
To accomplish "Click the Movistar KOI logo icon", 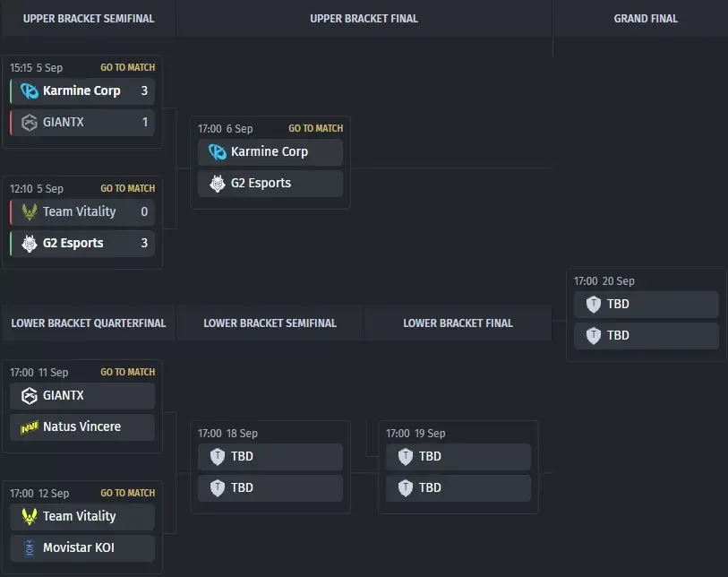I will 30,548.
